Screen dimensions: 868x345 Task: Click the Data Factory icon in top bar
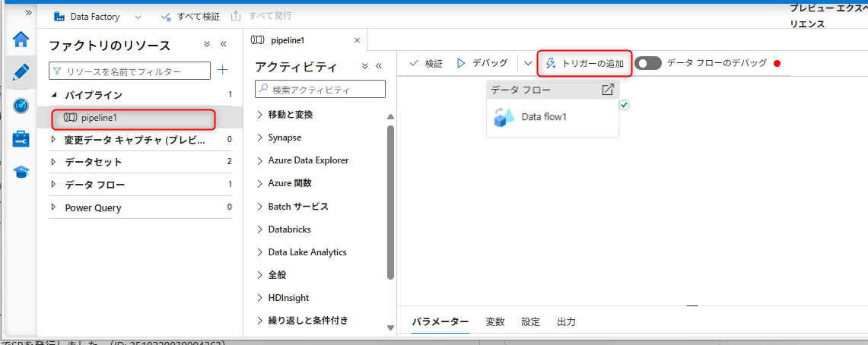(x=59, y=17)
